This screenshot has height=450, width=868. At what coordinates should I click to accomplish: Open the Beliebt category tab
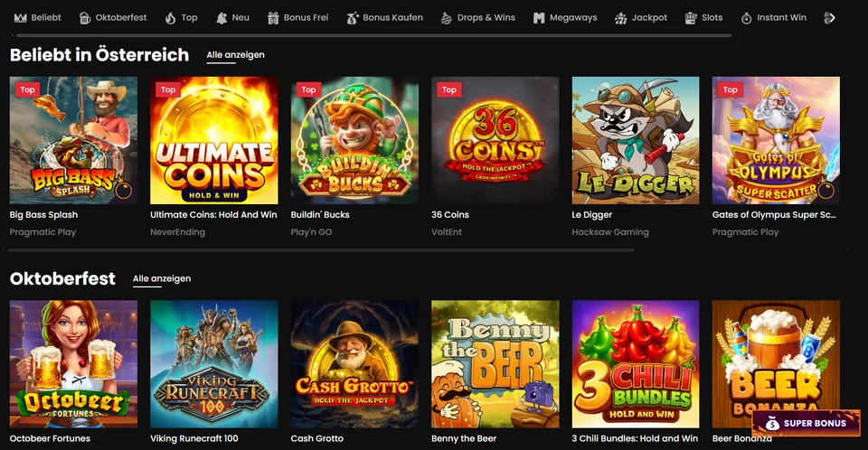click(x=38, y=18)
